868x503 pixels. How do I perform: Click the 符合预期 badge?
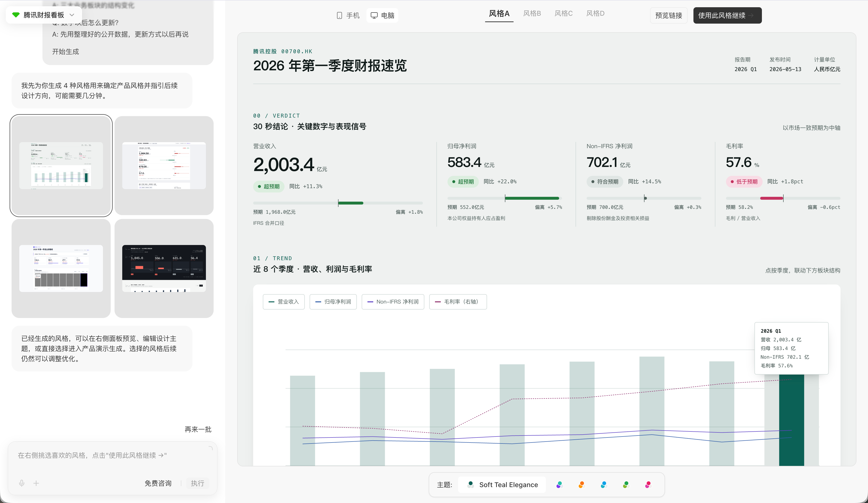(x=604, y=182)
